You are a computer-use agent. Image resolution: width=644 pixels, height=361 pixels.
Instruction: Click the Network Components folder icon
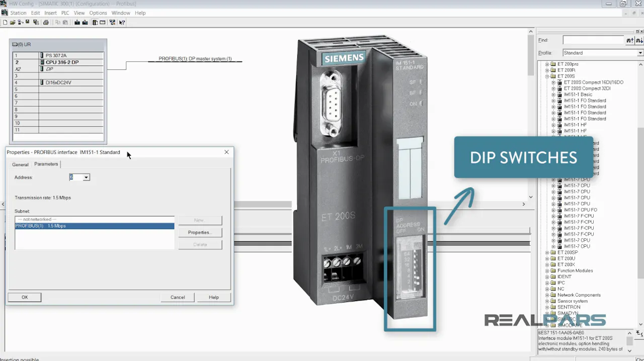point(553,295)
